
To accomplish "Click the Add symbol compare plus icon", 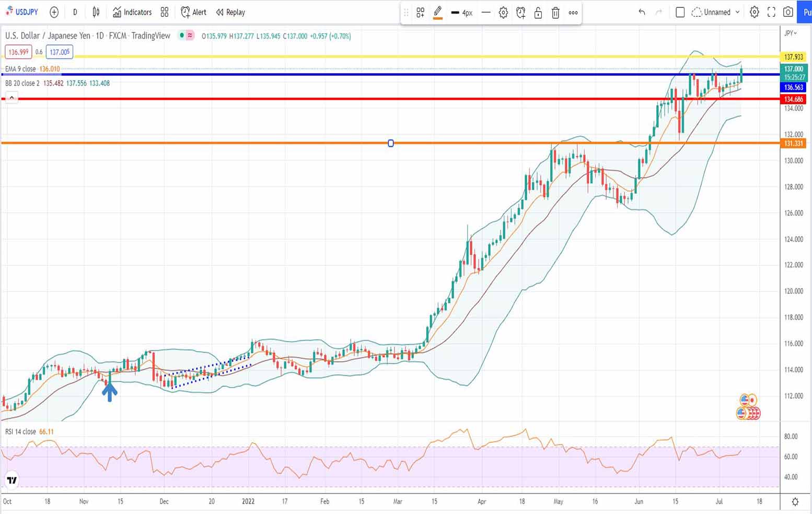I will click(x=54, y=12).
